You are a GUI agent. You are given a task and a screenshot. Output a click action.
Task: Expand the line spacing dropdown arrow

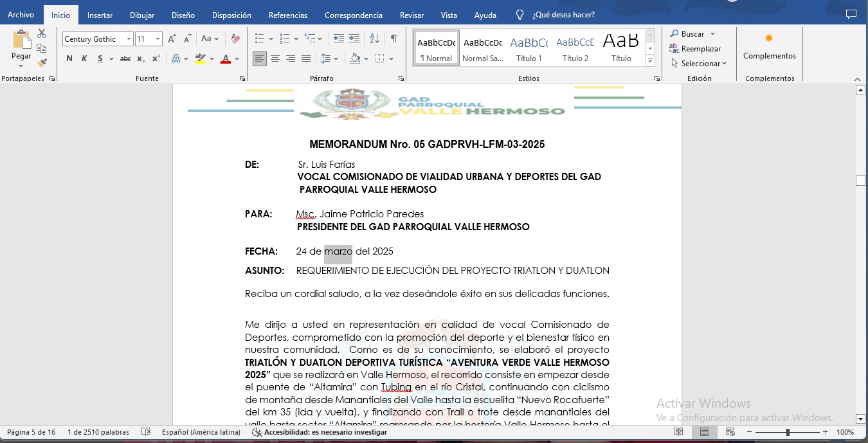pos(336,59)
